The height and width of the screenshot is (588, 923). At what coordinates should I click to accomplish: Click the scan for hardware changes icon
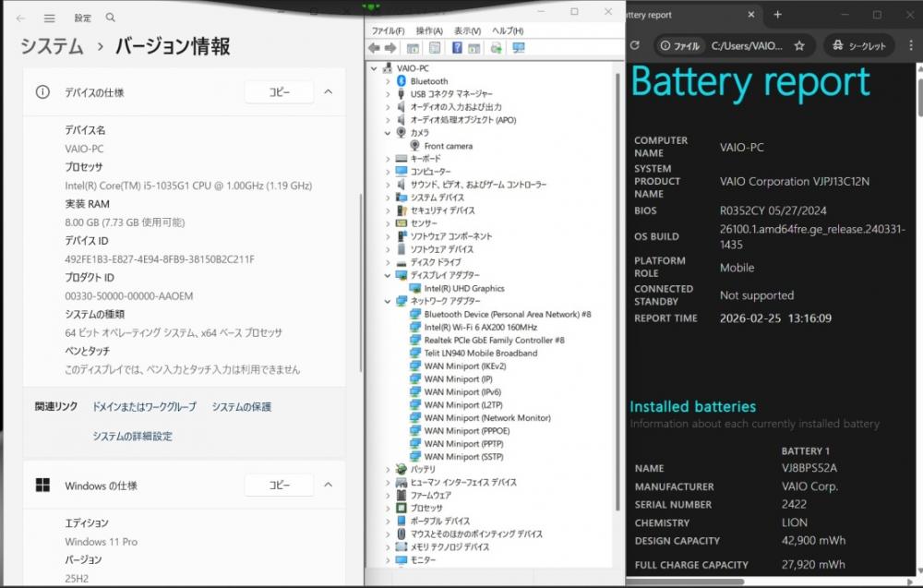pyautogui.click(x=518, y=48)
